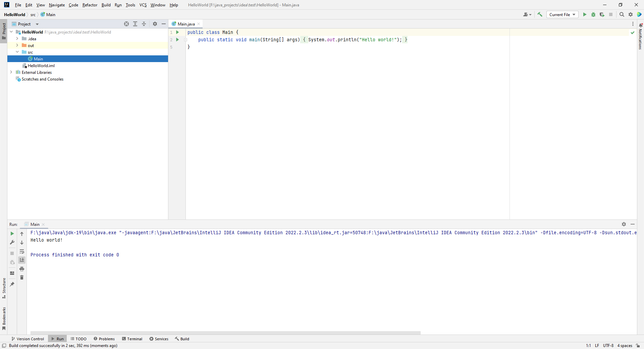Click Select Opened File target icon
The width and height of the screenshot is (644, 349).
(126, 24)
